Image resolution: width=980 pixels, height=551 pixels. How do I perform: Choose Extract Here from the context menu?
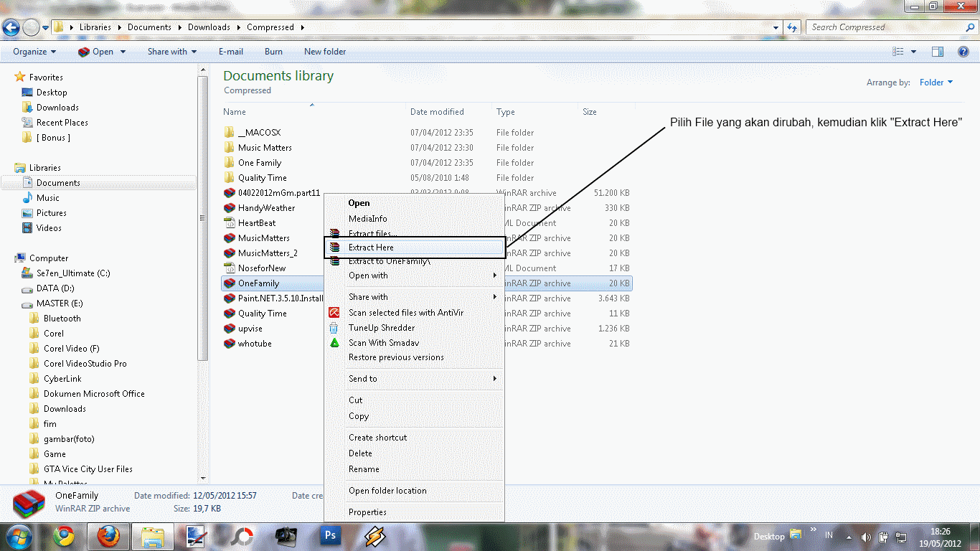tap(415, 248)
